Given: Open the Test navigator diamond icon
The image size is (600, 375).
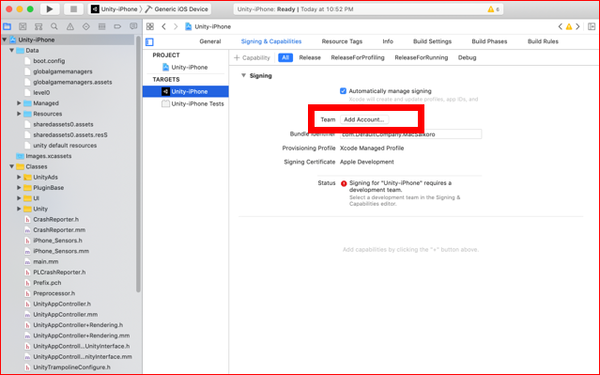Looking at the screenshot, I should (86, 26).
